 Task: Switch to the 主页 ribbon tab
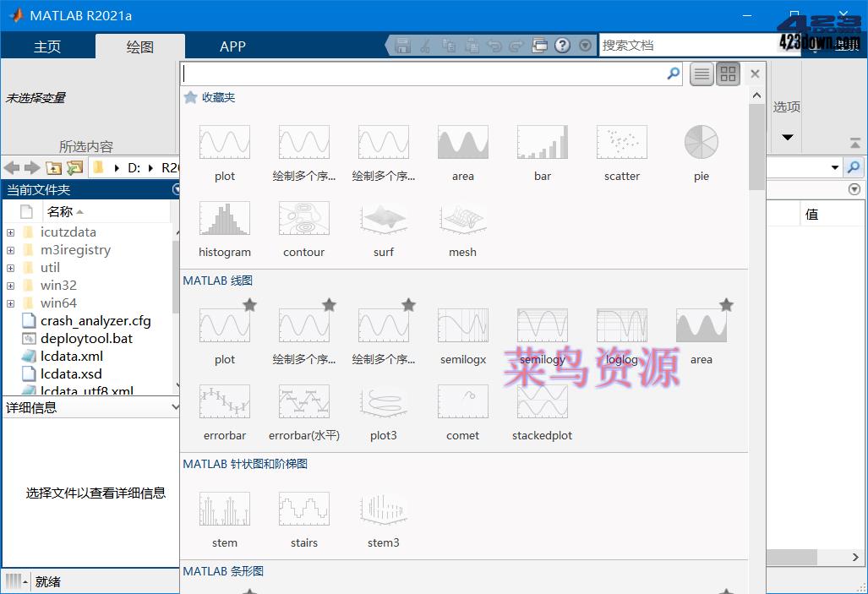pos(47,47)
